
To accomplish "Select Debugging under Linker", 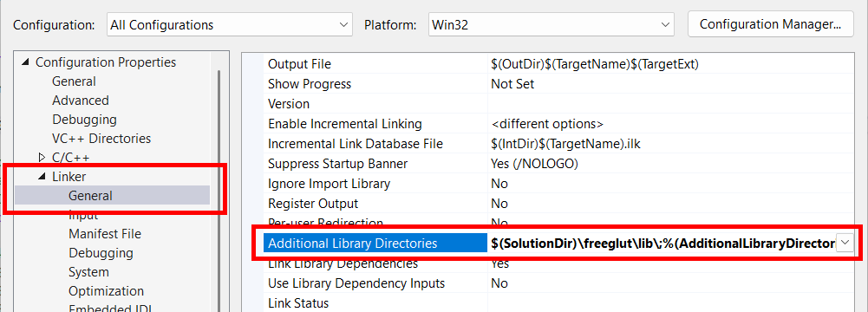I will tap(101, 253).
